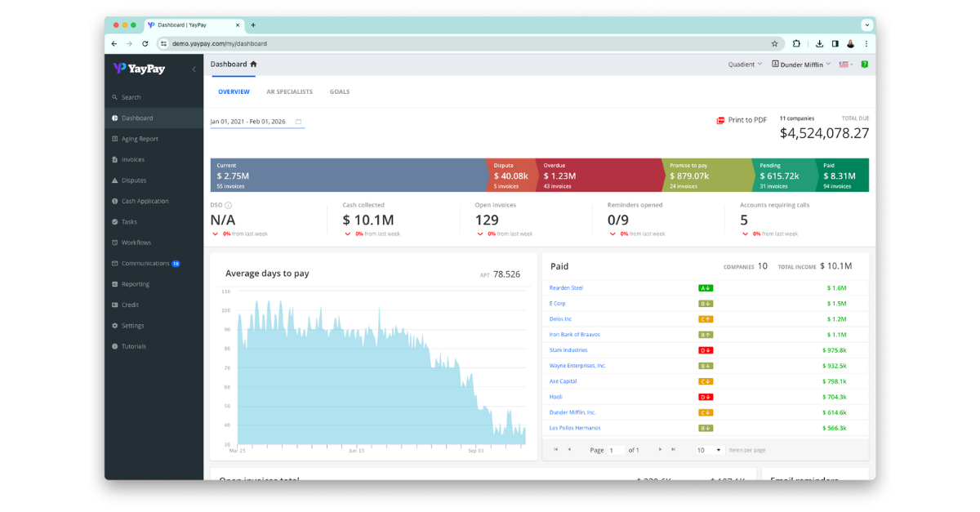Image resolution: width=980 pixels, height=512 pixels.
Task: Open the items per page dropdown
Action: click(x=709, y=450)
